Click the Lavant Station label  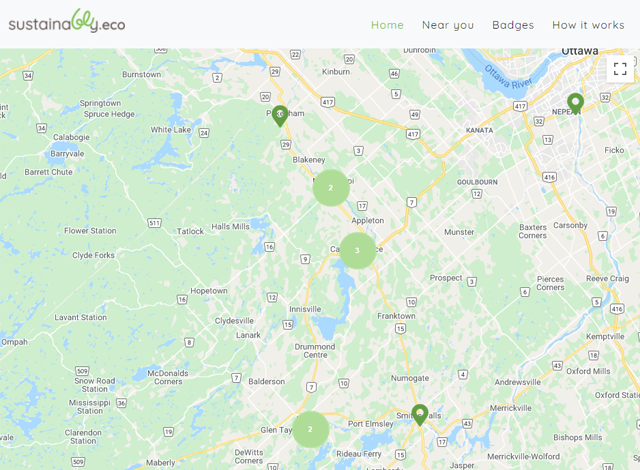tap(81, 317)
